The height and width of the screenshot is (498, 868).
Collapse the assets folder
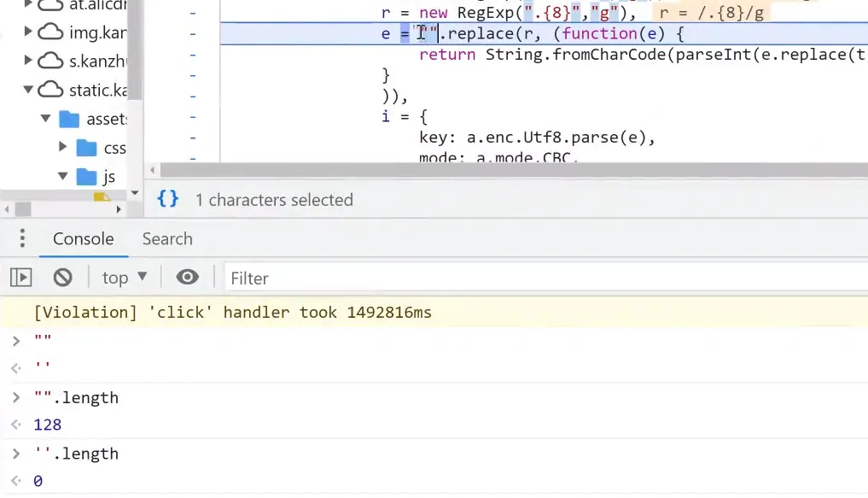tap(46, 119)
